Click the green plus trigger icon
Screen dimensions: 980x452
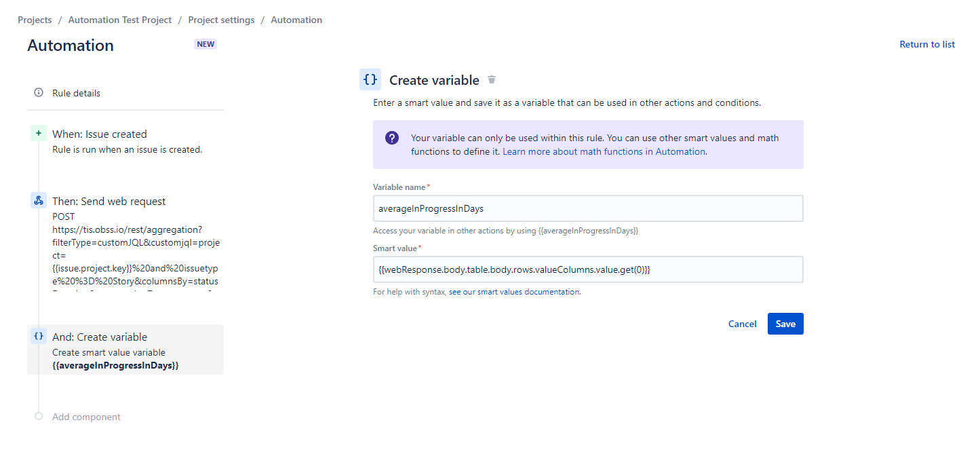[x=39, y=134]
